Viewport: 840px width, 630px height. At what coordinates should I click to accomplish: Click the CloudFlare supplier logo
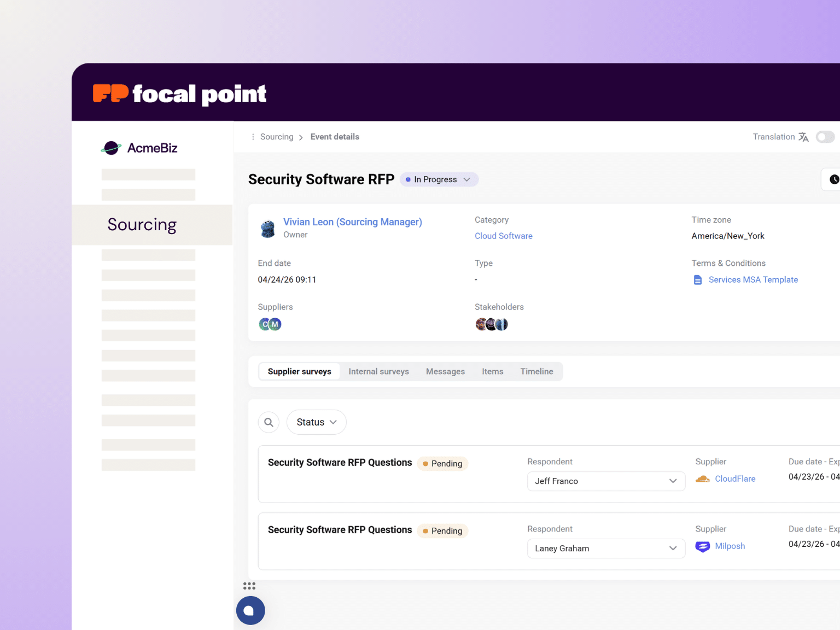(x=702, y=479)
